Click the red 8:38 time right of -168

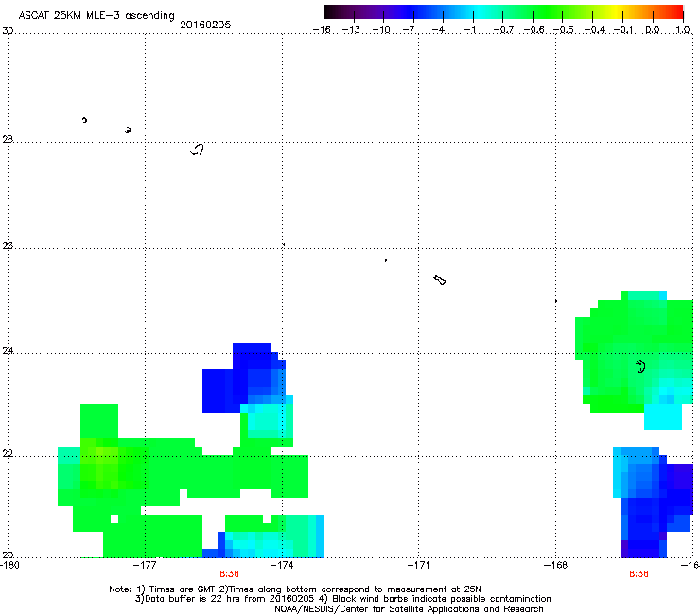click(639, 574)
